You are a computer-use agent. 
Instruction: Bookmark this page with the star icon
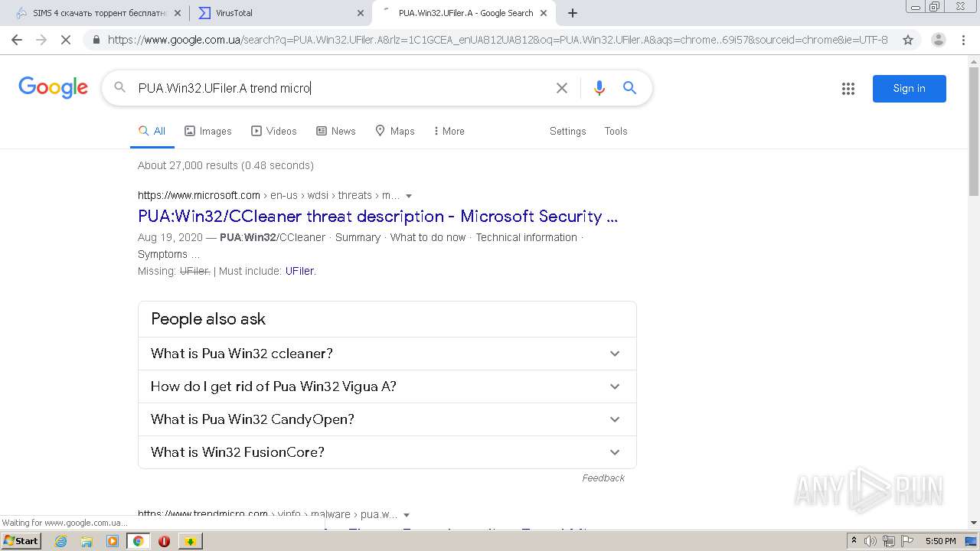pyautogui.click(x=908, y=40)
